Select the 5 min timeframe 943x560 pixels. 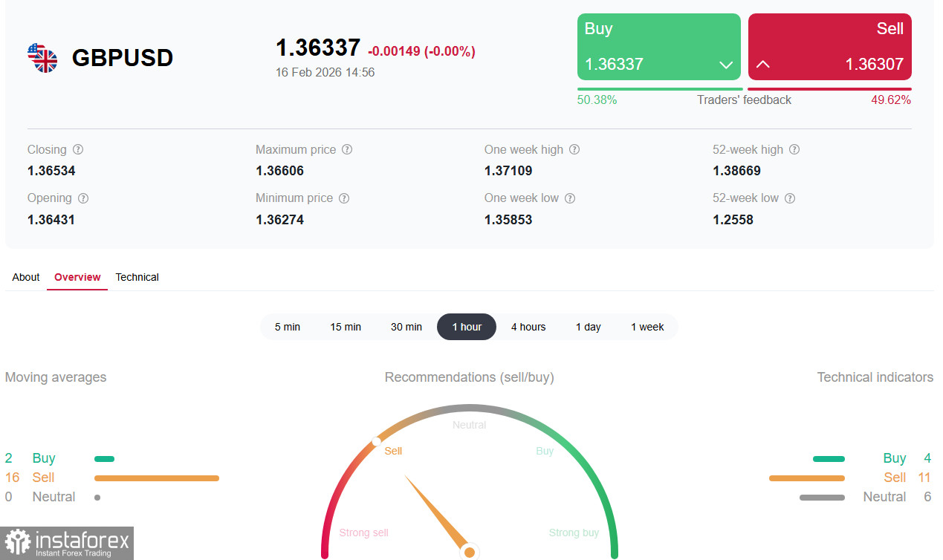coord(288,327)
